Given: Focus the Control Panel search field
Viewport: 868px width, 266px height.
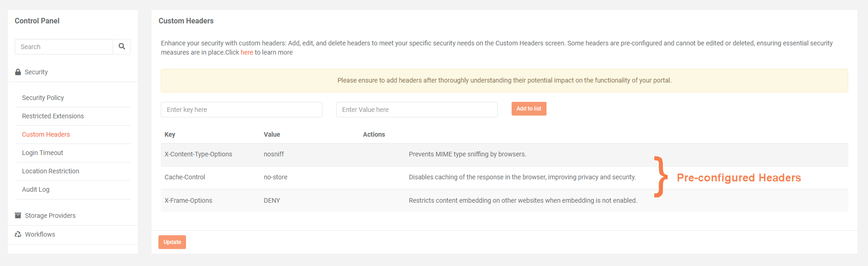Looking at the screenshot, I should tap(64, 47).
